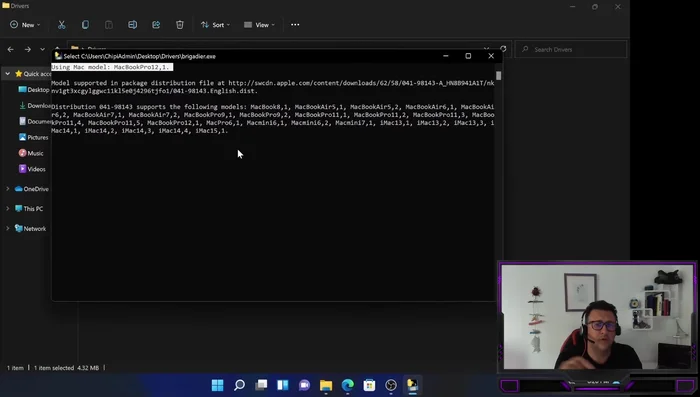
Task: Open Desktop in the sidebar
Action: pos(34,90)
